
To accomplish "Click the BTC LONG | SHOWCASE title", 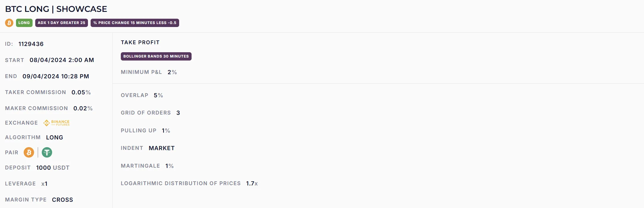I will point(56,9).
